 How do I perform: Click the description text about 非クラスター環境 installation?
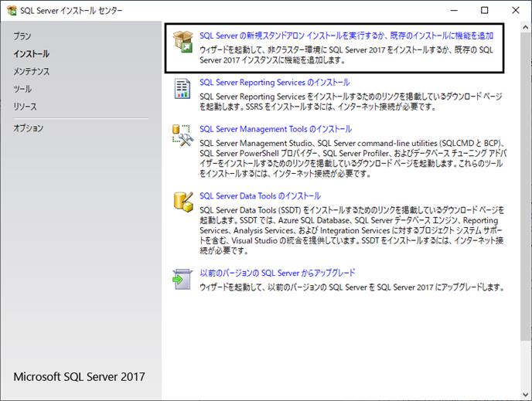[x=346, y=55]
